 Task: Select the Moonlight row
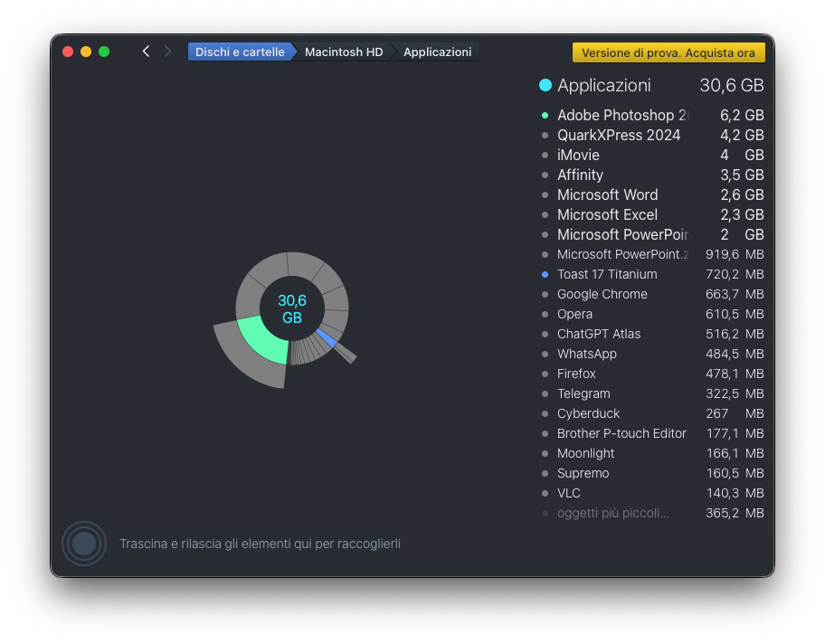pyautogui.click(x=652, y=453)
